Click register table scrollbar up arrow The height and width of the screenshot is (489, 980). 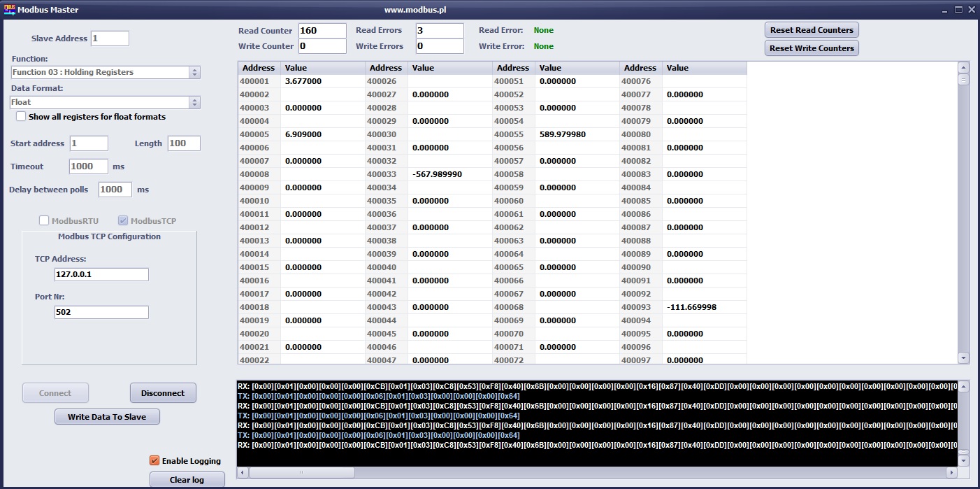pyautogui.click(x=963, y=67)
